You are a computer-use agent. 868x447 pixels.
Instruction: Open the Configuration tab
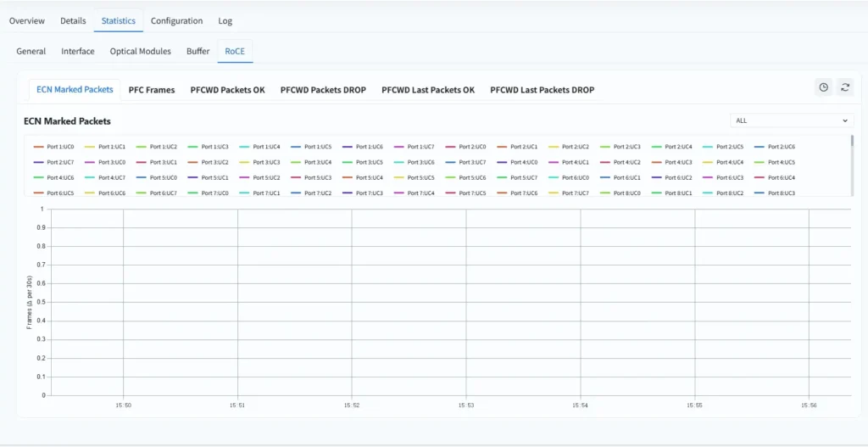click(x=176, y=20)
